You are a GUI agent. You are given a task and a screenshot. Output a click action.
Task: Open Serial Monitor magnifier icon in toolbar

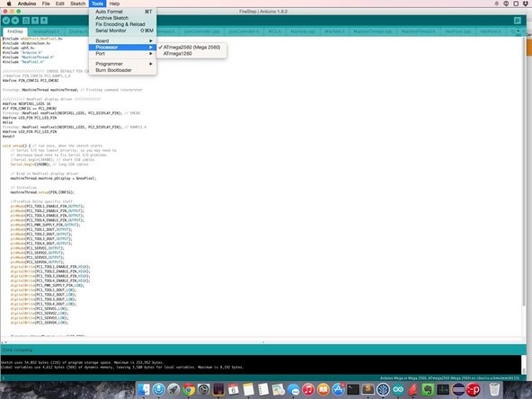coord(517,21)
